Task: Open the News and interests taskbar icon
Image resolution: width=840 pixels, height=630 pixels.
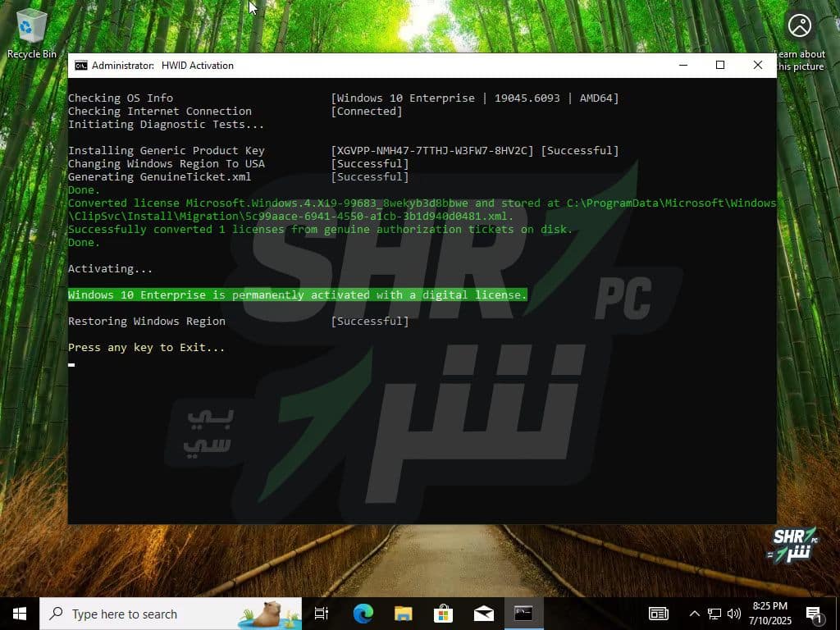Action: (659, 614)
